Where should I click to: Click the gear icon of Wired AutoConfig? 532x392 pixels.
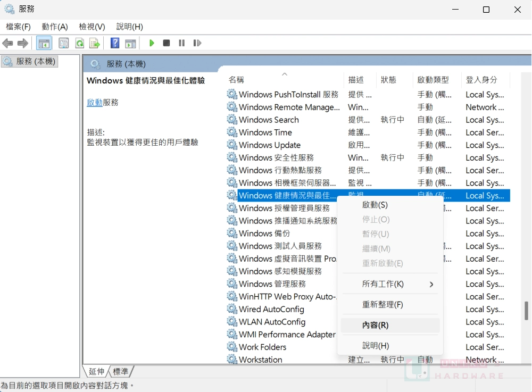232,309
